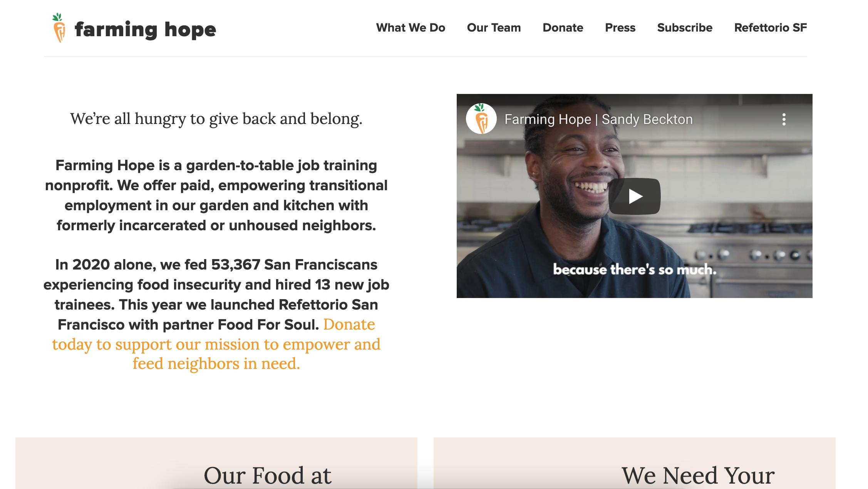Screen dimensions: 868x489
Task: Open the What We Do page
Action: (x=411, y=28)
